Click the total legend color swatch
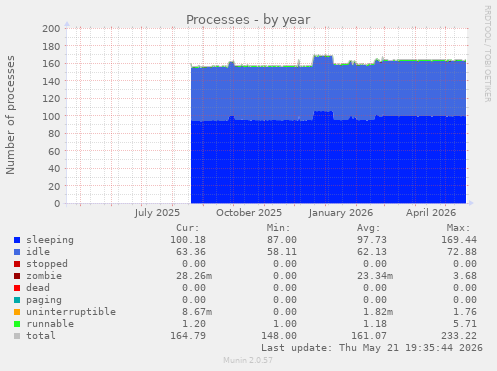 pyautogui.click(x=17, y=336)
